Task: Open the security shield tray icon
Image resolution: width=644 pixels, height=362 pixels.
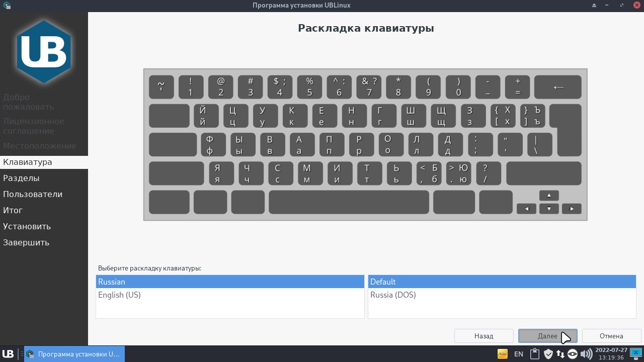Action: coord(548,354)
